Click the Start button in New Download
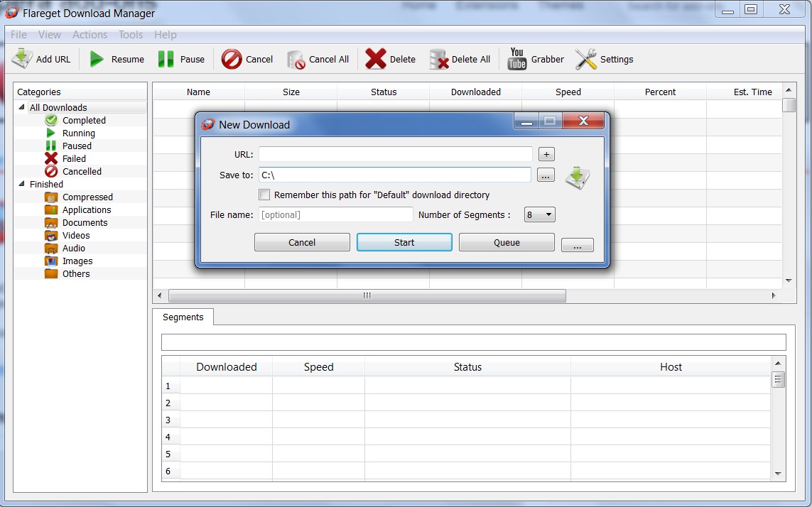 tap(404, 242)
